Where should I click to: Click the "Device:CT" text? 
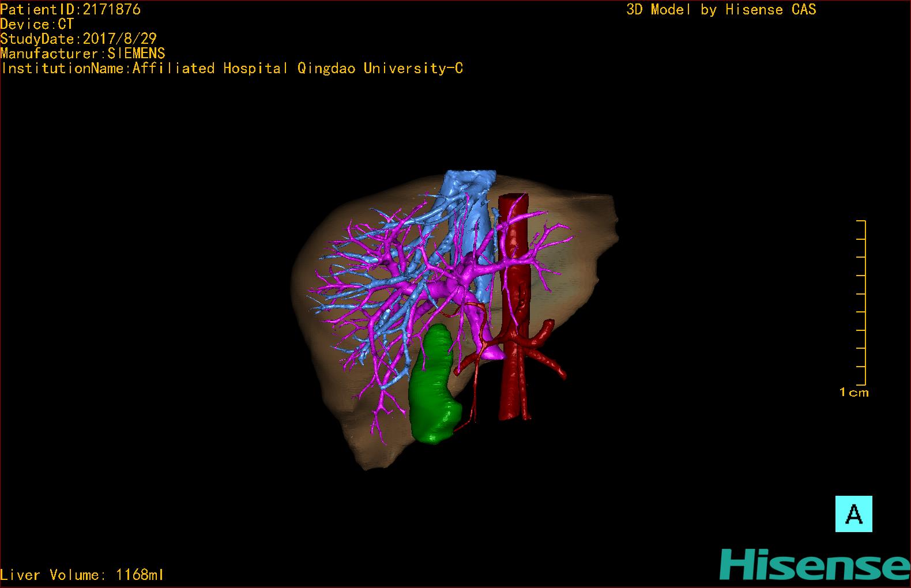tap(37, 24)
